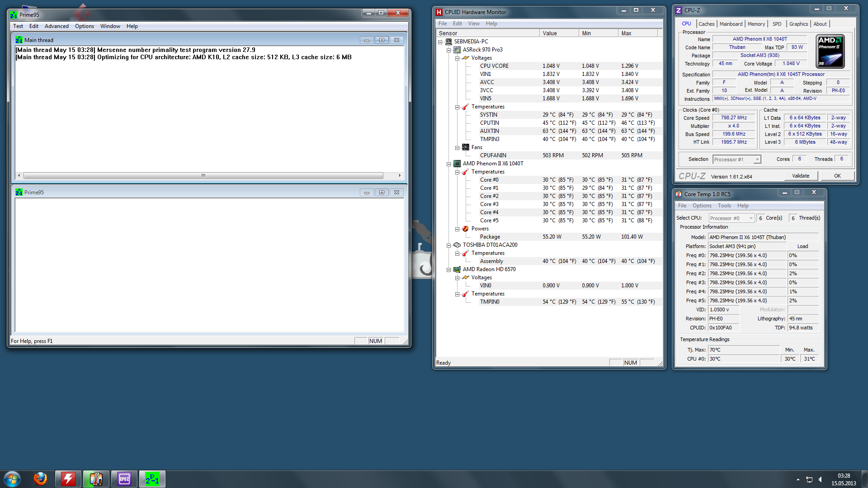This screenshot has width=868, height=488.
Task: Click the Prime95 taskbar icon
Action: (152, 479)
